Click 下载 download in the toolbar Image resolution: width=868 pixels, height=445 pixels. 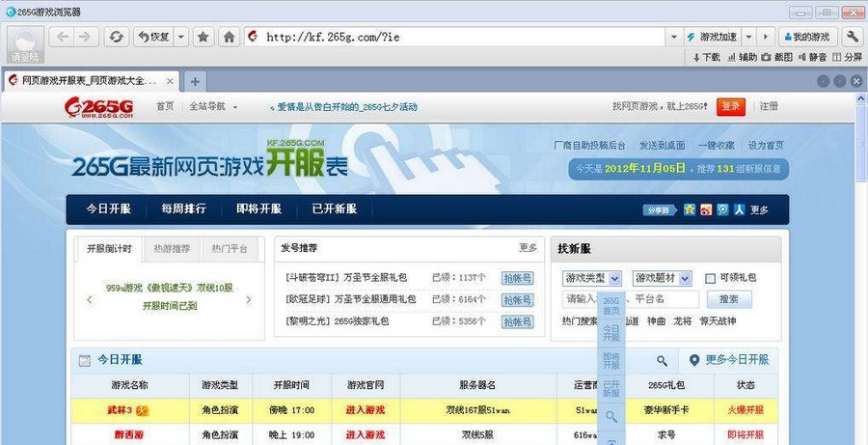coord(706,57)
